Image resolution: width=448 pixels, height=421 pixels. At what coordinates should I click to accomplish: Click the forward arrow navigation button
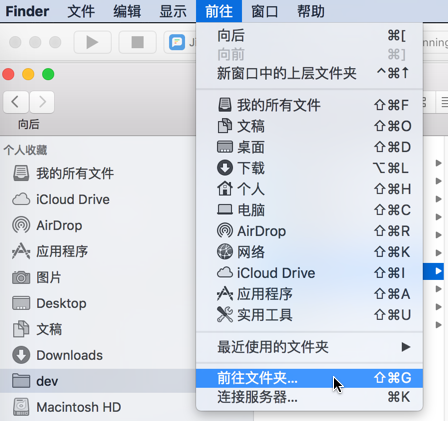42,102
